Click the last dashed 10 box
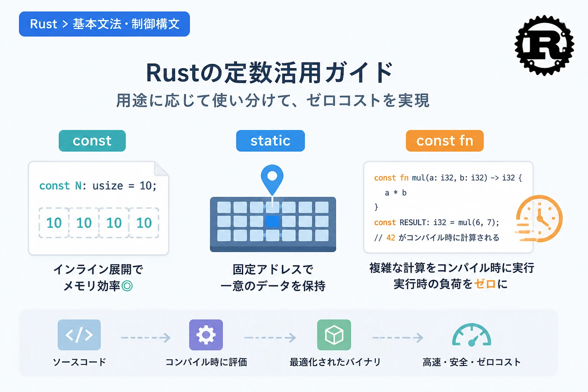Image resolution: width=588 pixels, height=392 pixels. click(144, 223)
